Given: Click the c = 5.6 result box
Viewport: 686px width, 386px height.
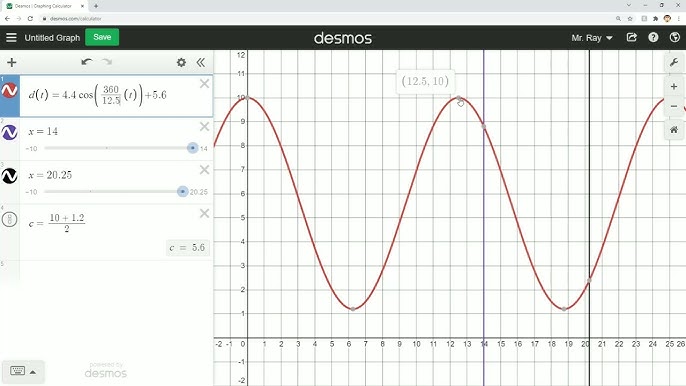Looking at the screenshot, I should tap(187, 248).
